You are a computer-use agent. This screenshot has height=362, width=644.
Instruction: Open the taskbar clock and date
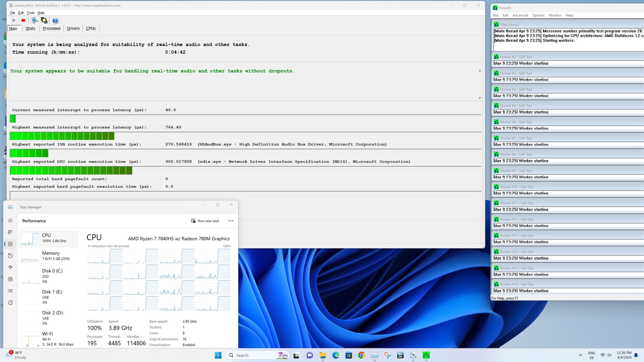pos(624,355)
